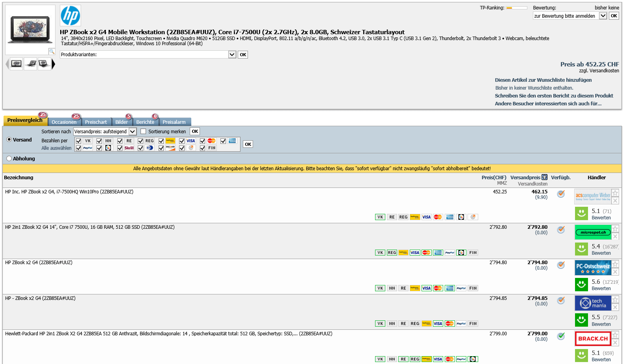
Task: Click the Alle auswählen link
Action: (x=56, y=148)
